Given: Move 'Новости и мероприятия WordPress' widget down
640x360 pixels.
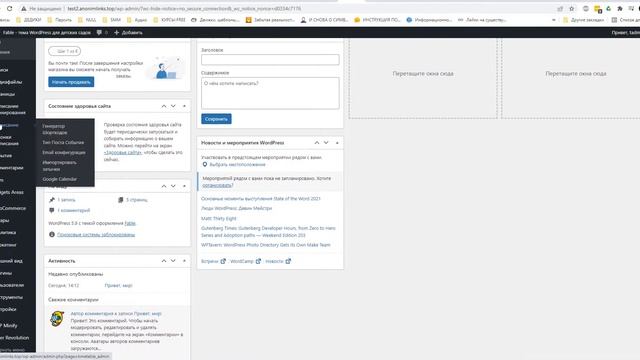Looking at the screenshot, I should pyautogui.click(x=326, y=143).
